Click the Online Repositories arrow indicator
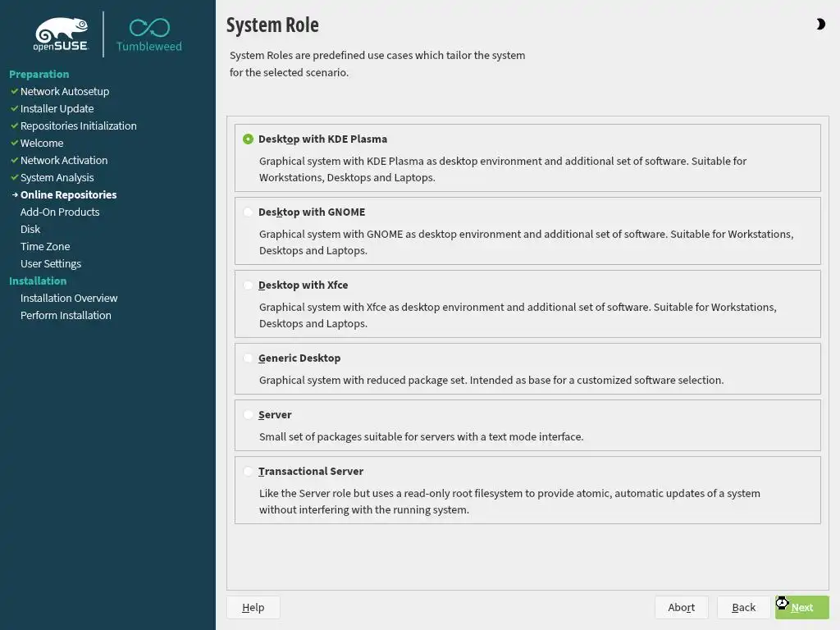The height and width of the screenshot is (630, 840). tap(14, 195)
